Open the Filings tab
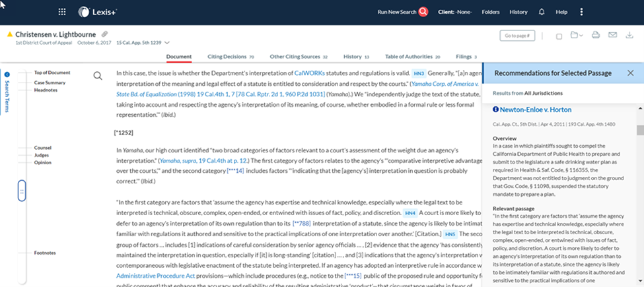 [x=466, y=57]
